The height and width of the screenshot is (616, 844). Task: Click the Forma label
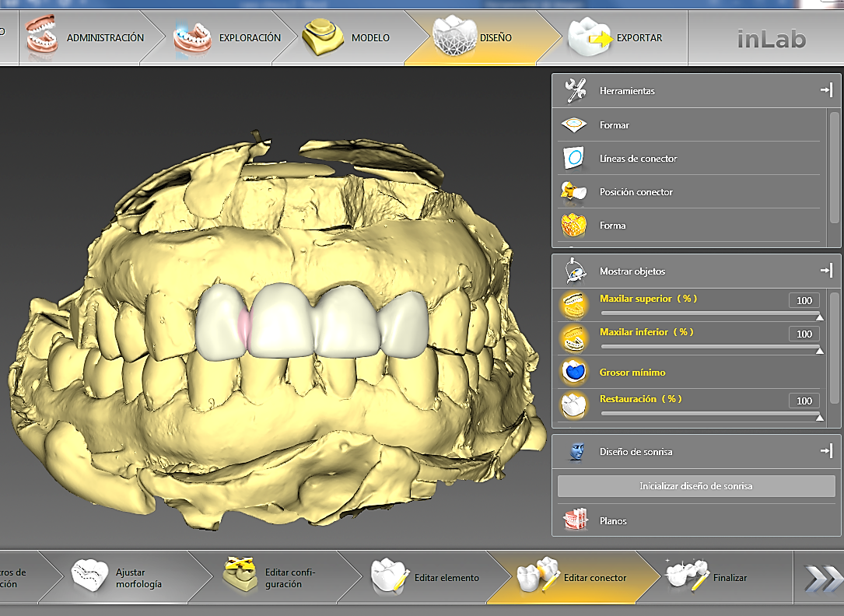[x=612, y=226]
